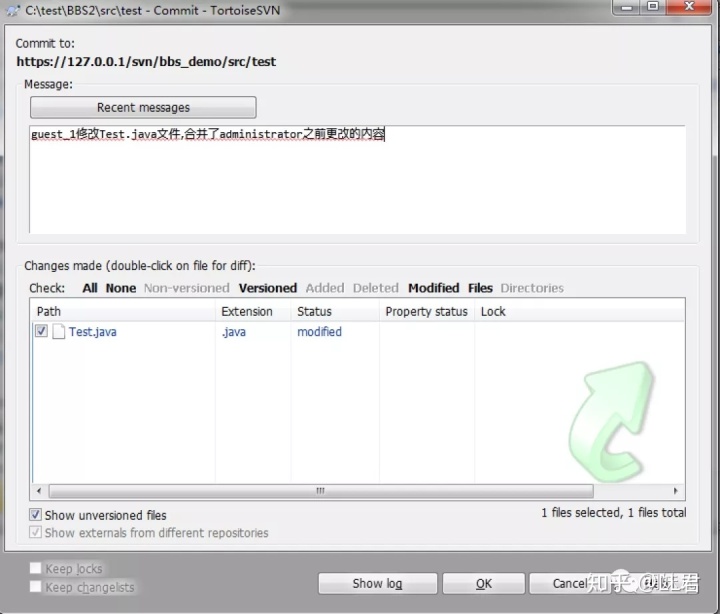The width and height of the screenshot is (720, 614).
Task: Select the Test.java file name
Action: point(93,332)
